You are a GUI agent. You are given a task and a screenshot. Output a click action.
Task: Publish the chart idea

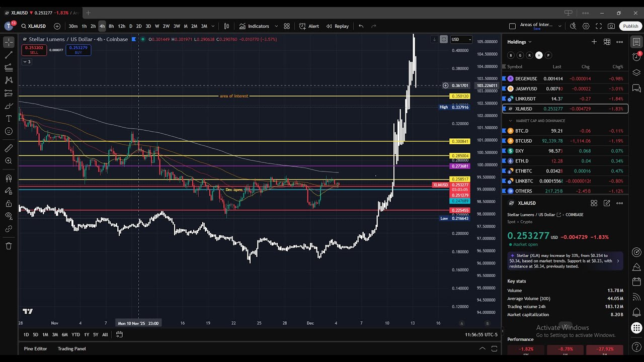tap(630, 26)
